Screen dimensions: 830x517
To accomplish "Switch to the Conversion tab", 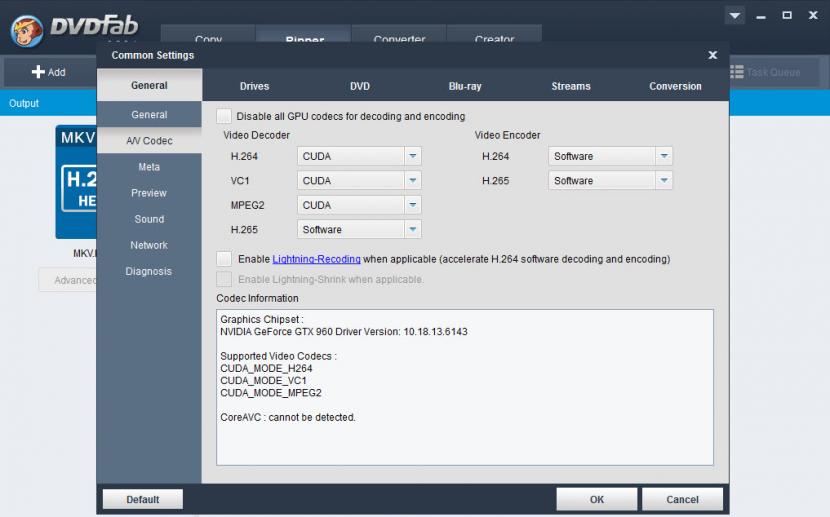I will point(675,86).
